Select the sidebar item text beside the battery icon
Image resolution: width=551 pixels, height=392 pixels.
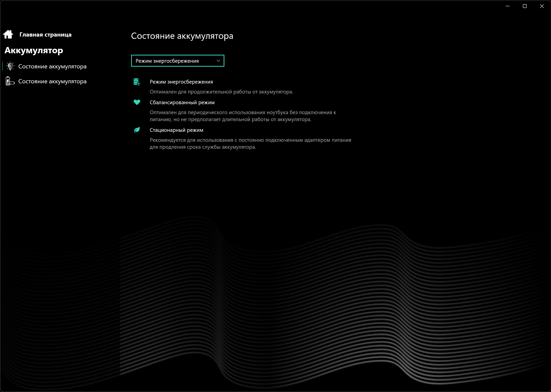(52, 81)
